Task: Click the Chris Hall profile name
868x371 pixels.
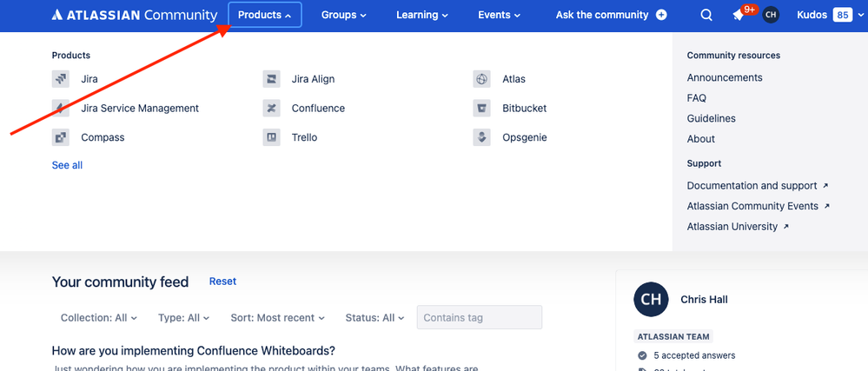Action: point(704,300)
